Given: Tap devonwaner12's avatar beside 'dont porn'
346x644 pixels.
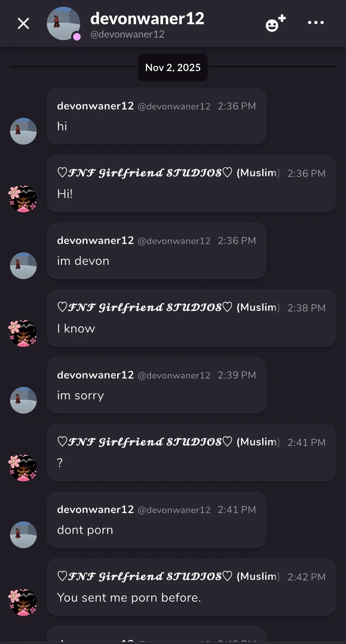Looking at the screenshot, I should click(23, 535).
